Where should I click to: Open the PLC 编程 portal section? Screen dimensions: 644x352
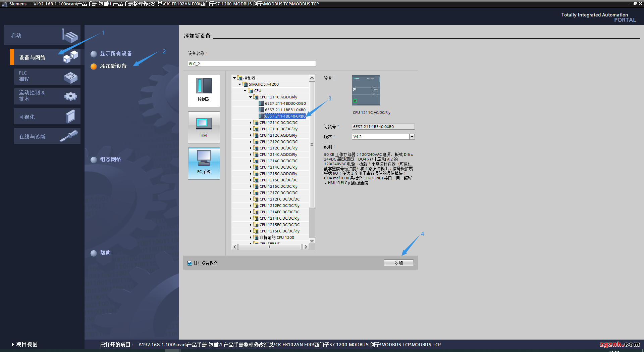[x=47, y=77]
